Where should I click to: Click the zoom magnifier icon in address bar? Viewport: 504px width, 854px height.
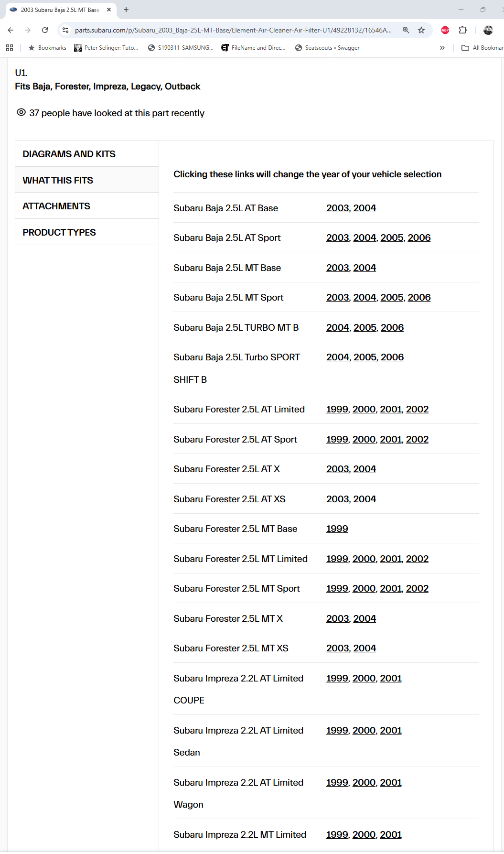click(406, 30)
